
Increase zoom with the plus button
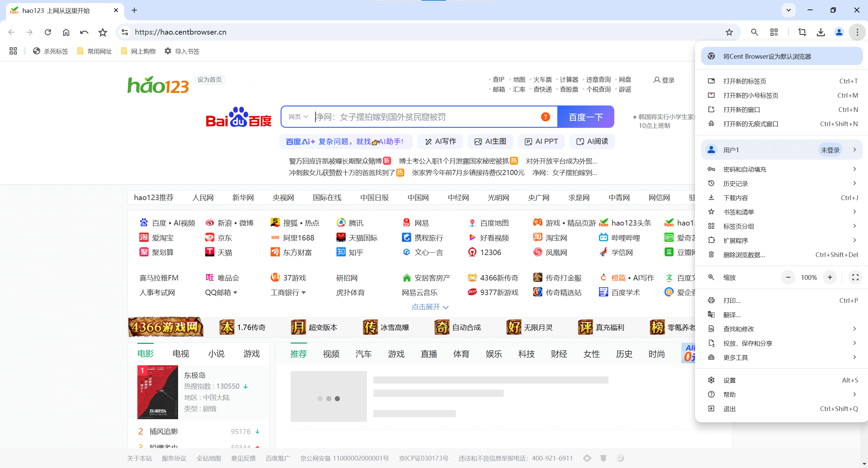click(830, 277)
